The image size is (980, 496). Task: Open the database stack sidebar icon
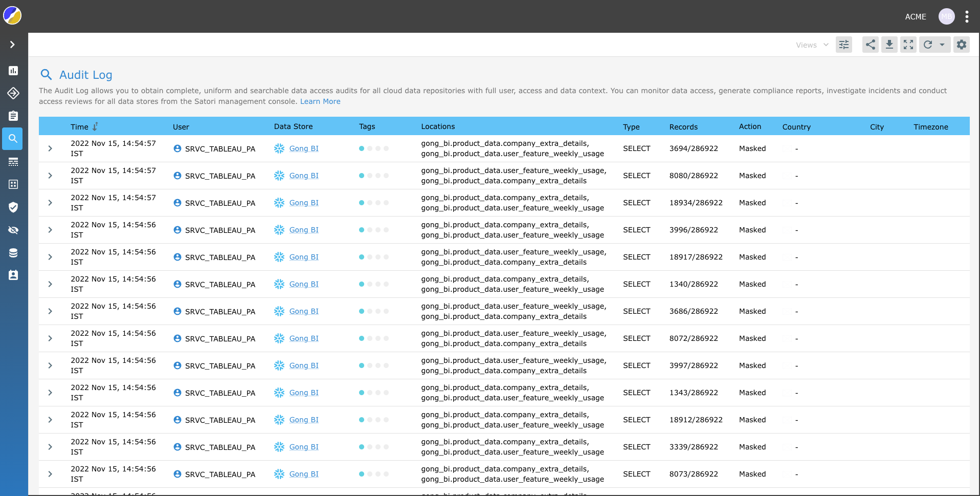coord(13,253)
